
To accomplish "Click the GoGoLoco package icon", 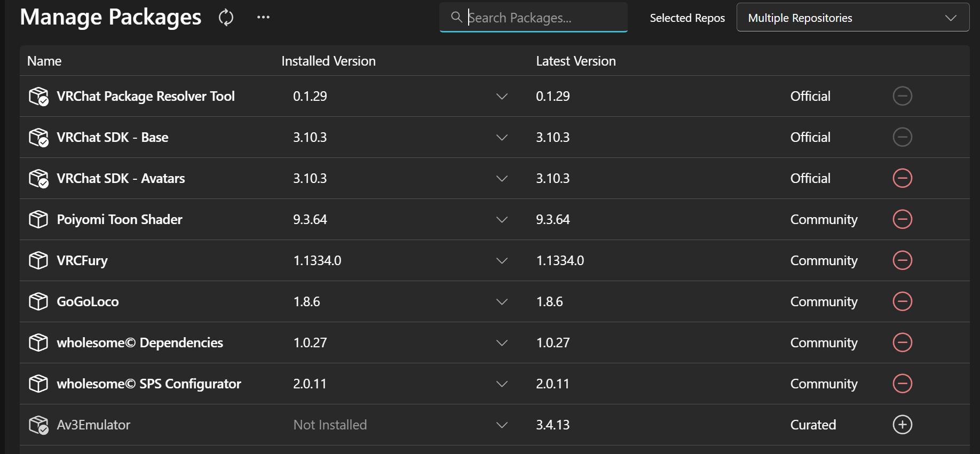I will (x=38, y=301).
